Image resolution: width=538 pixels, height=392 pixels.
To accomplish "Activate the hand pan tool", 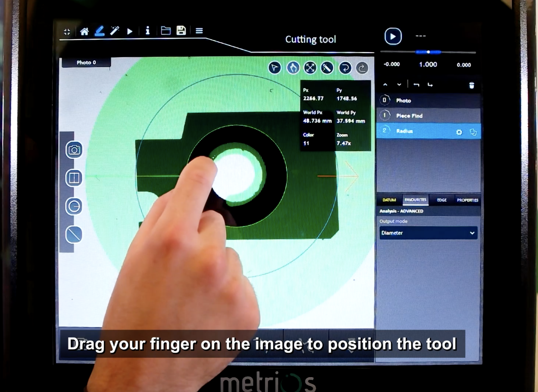I will point(293,68).
